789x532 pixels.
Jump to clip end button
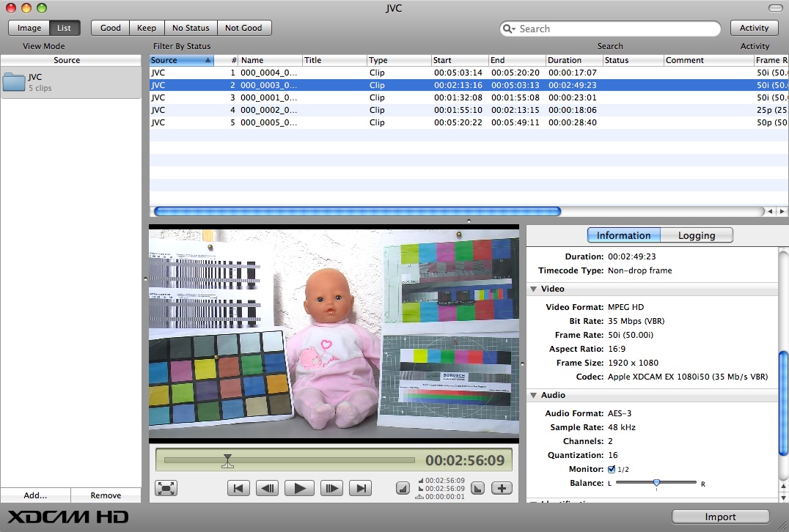[360, 488]
